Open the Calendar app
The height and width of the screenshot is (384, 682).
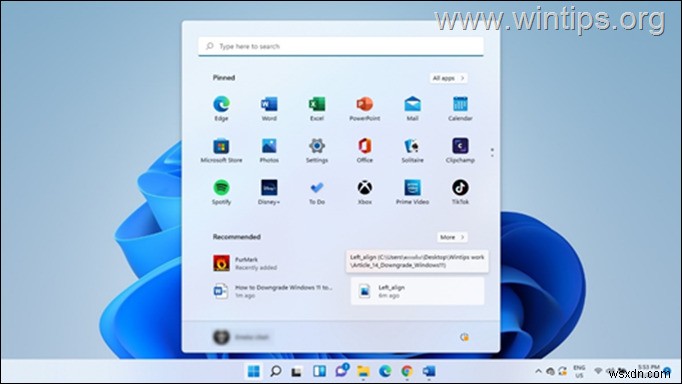(x=460, y=108)
